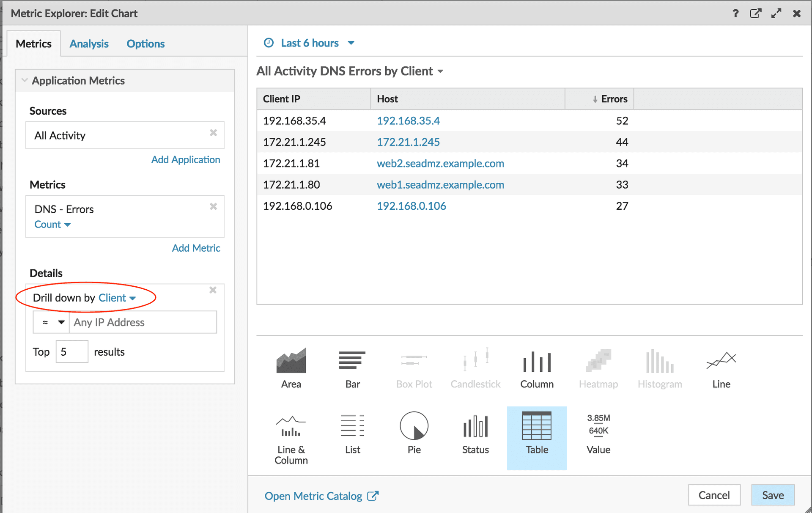Click the Cancel button
Viewport: 812px width, 513px height.
pos(714,495)
